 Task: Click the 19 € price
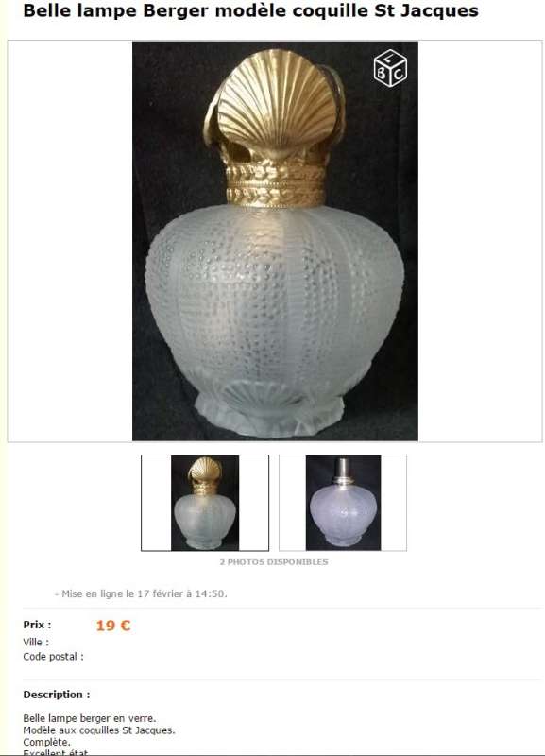pos(113,626)
